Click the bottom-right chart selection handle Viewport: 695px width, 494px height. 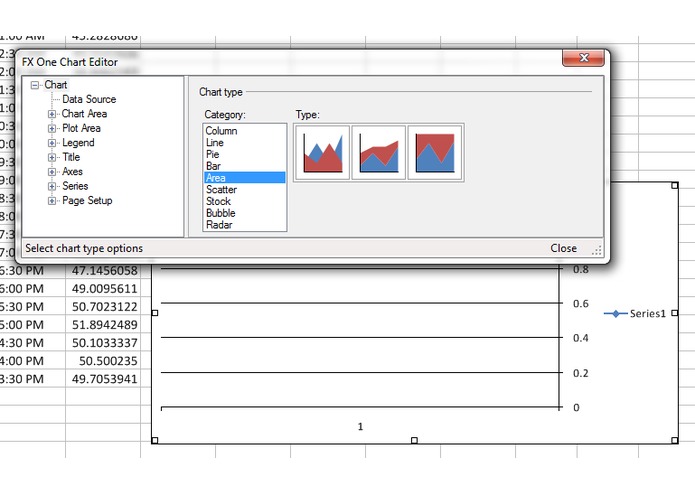pyautogui.click(x=675, y=440)
